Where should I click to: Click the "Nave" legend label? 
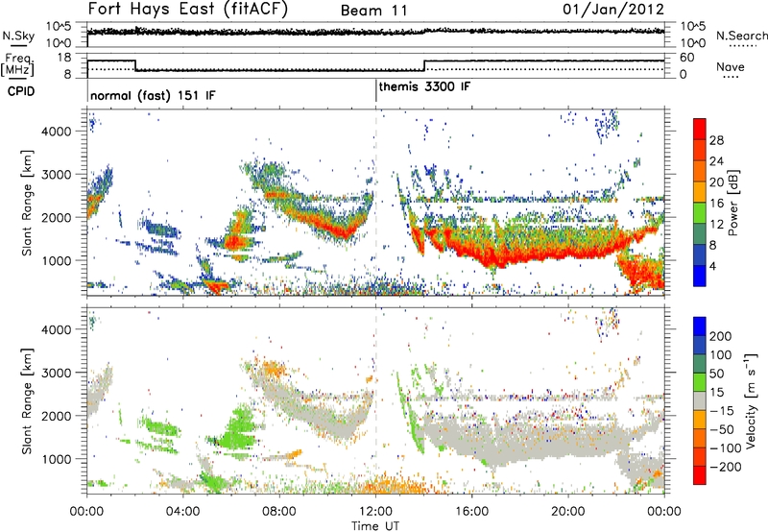coord(731,66)
